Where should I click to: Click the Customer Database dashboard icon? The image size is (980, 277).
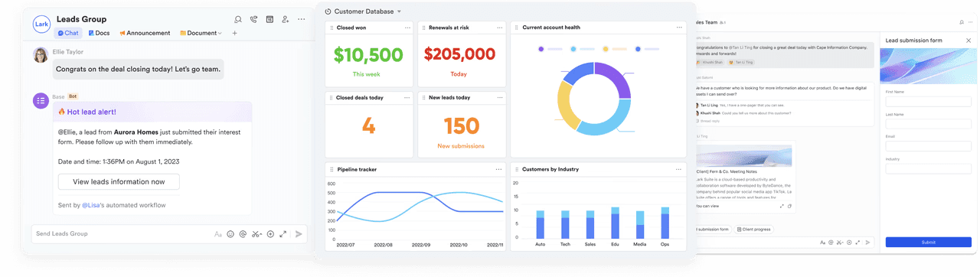(x=328, y=11)
